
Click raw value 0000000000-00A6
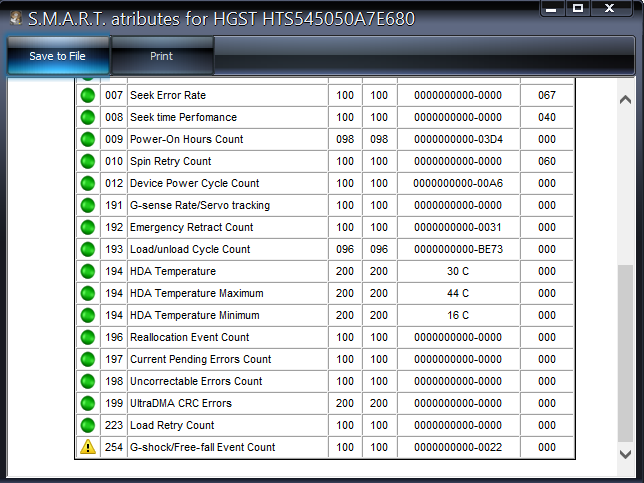coord(458,183)
